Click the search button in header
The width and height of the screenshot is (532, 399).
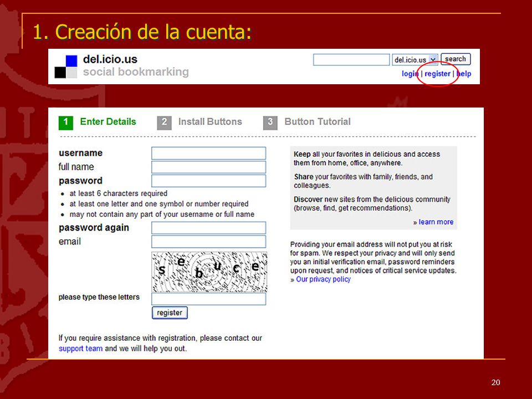(x=456, y=59)
